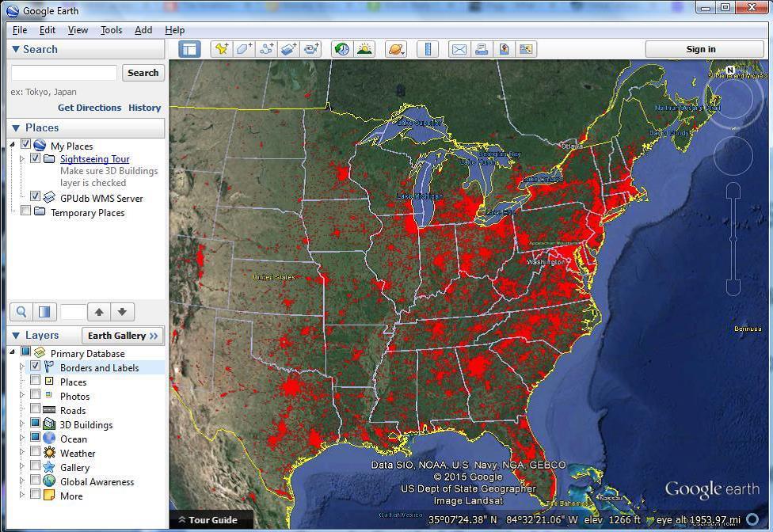Open the Add menu
The image size is (773, 532).
point(143,30)
